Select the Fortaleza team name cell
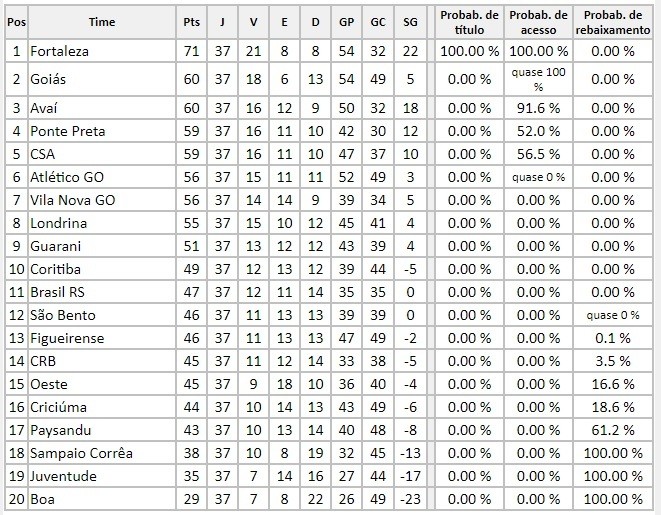 102,51
